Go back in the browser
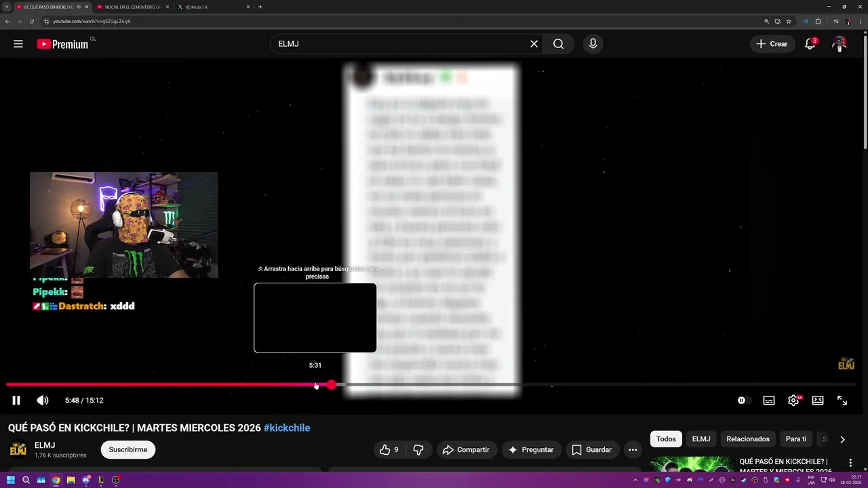The height and width of the screenshot is (488, 868). 7,21
